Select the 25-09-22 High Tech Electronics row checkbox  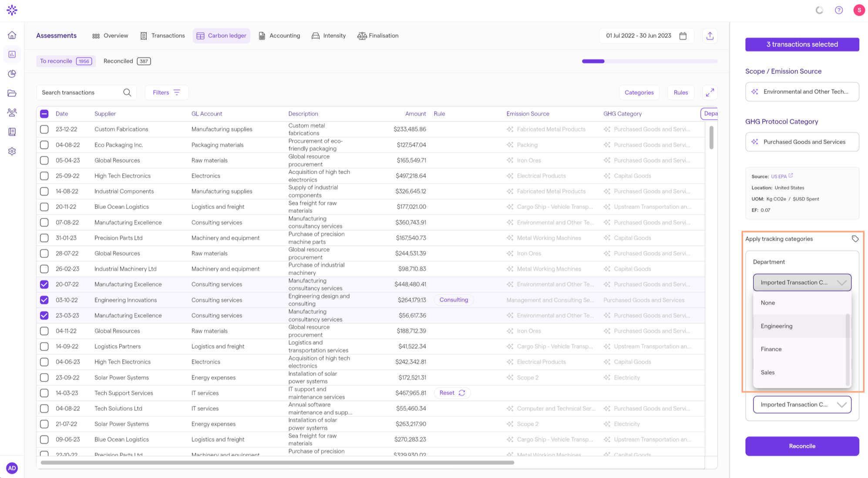[44, 176]
